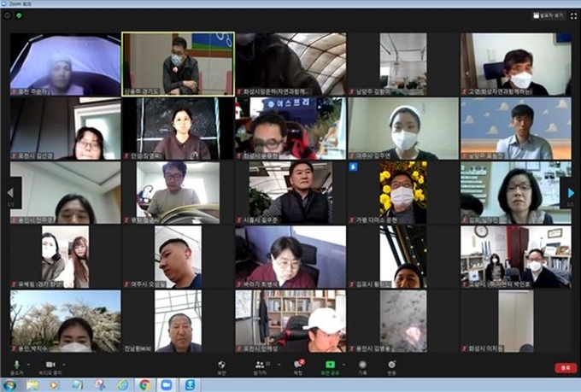The height and width of the screenshot is (392, 581).
Task: Enter full screen with the corner arrows icon
Action: click(573, 15)
